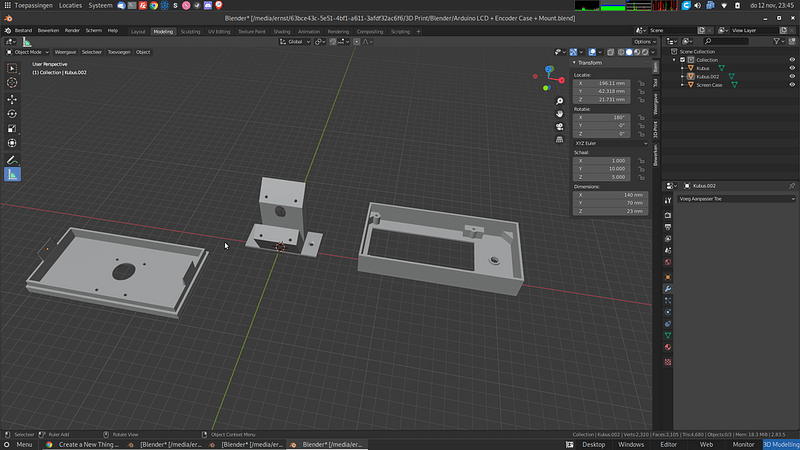This screenshot has height=450, width=800.
Task: Select the Rotate tool
Action: [12, 114]
